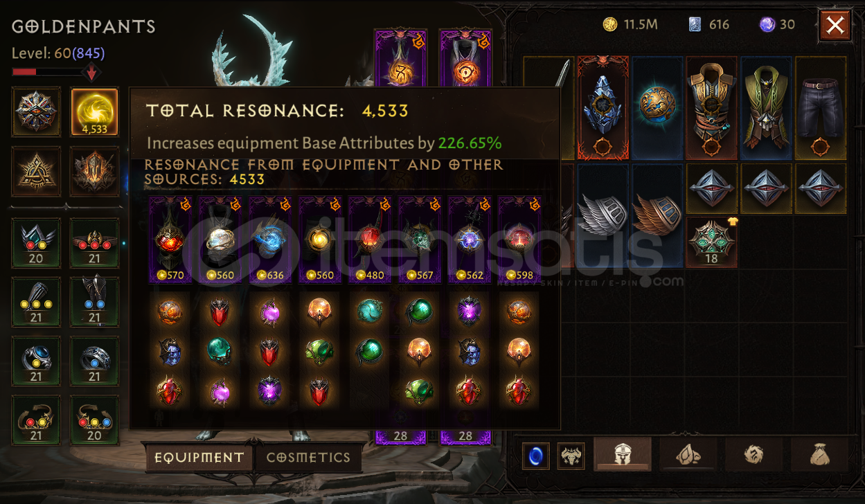Open the bag inventory filter tab

pos(820,455)
